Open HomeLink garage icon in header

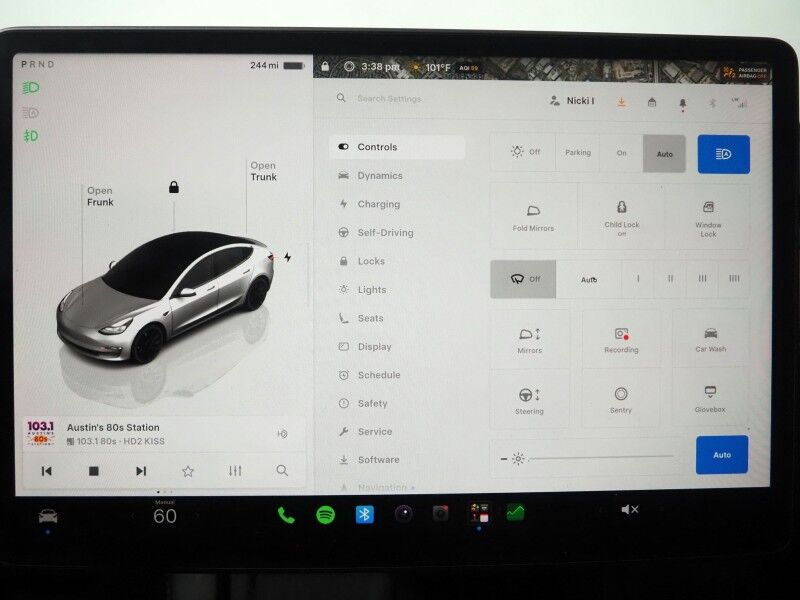(x=652, y=103)
